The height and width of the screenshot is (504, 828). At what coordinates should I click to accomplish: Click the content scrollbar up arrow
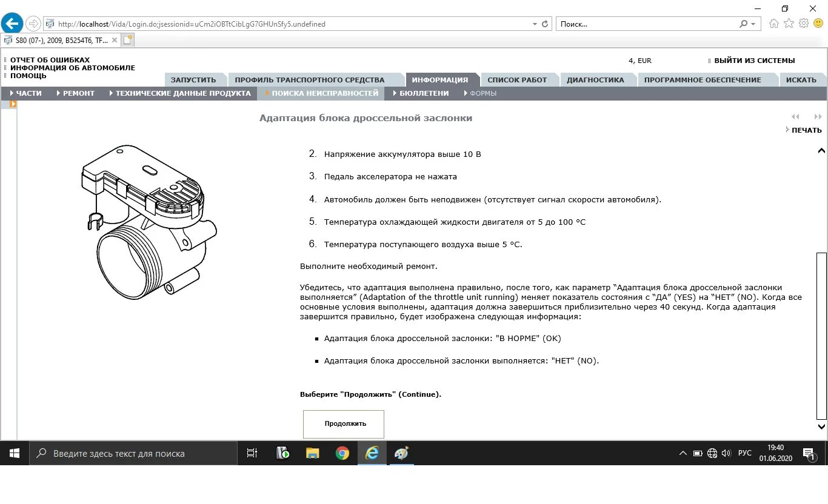[821, 150]
